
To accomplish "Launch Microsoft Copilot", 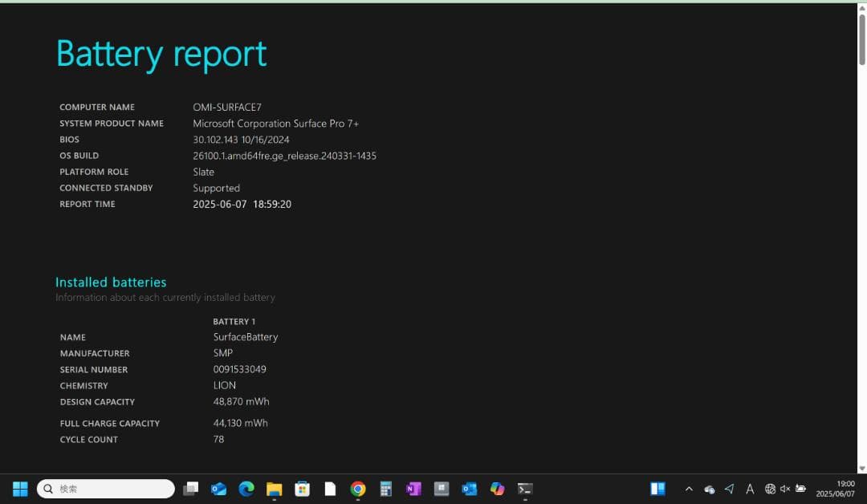I will 497,489.
